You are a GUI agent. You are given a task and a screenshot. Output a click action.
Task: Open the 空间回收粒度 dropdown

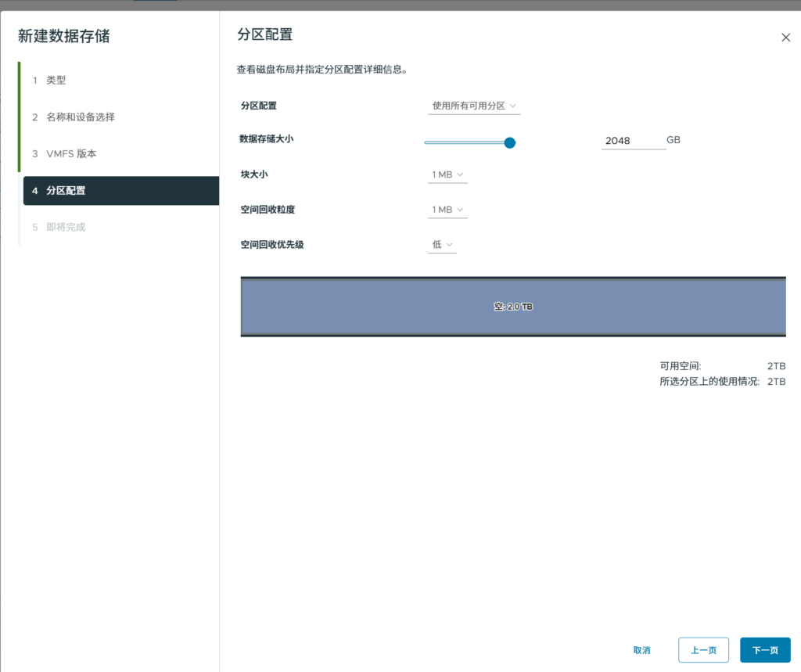point(447,210)
